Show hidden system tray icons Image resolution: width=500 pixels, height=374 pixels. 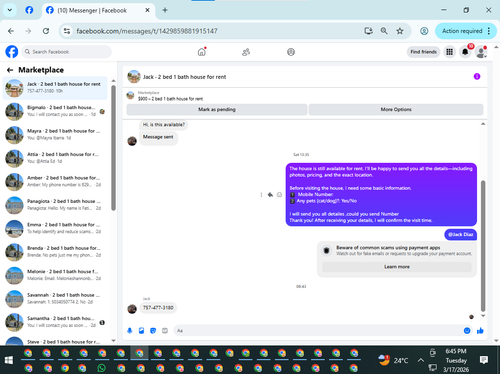pos(421,360)
